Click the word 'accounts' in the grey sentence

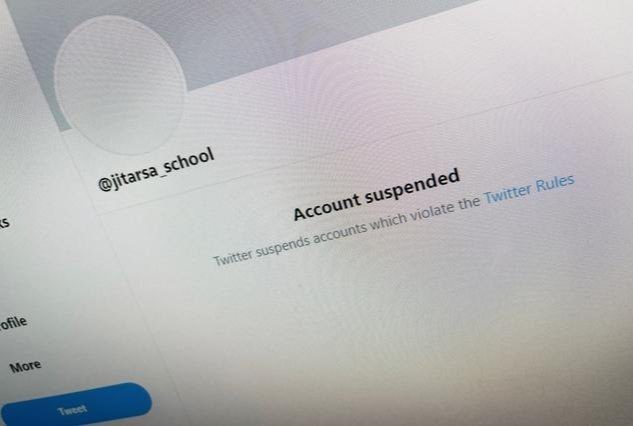tap(340, 235)
